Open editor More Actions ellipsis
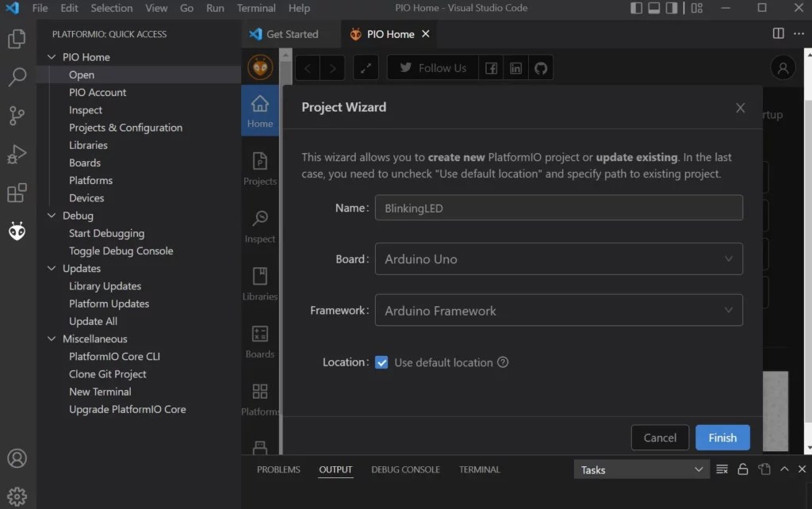 799,33
